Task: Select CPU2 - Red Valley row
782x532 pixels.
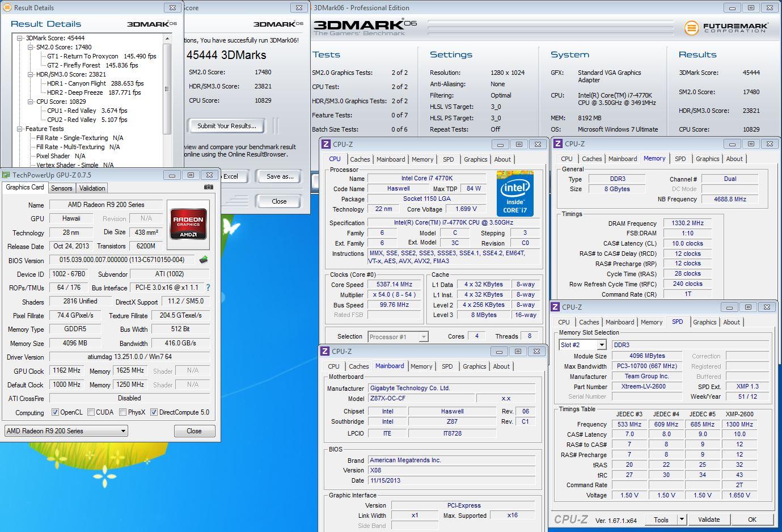Action: 87,120
